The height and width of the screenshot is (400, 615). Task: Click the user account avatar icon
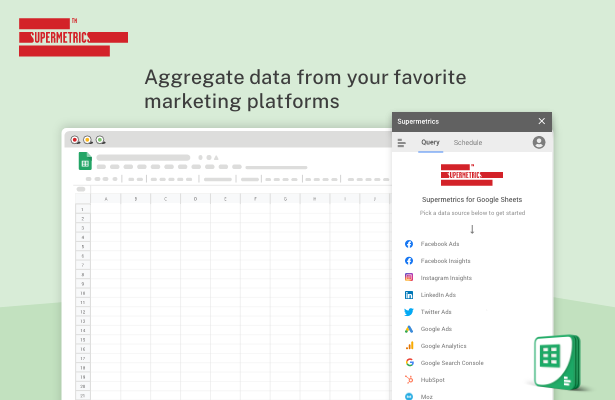point(539,143)
